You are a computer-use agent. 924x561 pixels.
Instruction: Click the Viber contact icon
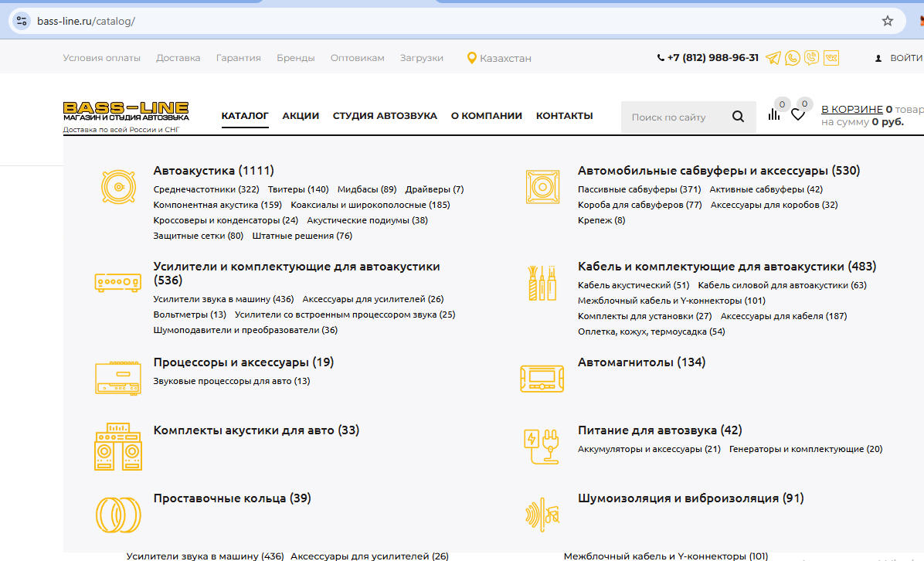pos(811,58)
